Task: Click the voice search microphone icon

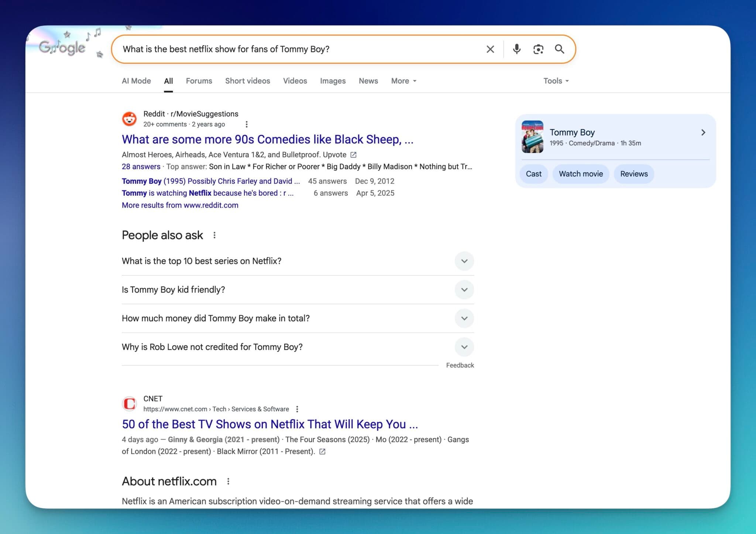Action: 516,49
